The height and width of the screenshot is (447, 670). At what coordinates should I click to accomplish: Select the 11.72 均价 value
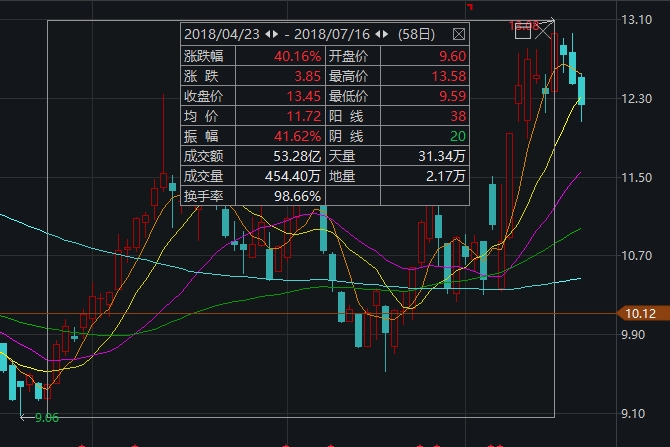click(304, 116)
